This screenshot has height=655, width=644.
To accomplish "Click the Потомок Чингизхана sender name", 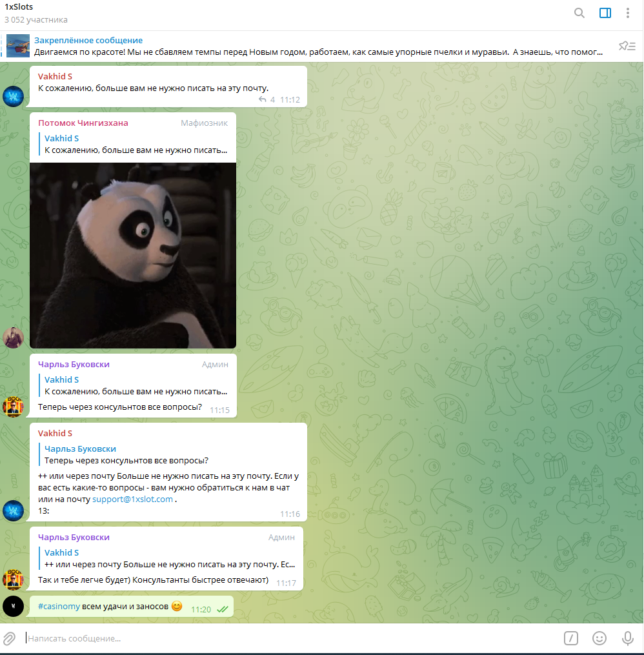I will pos(83,123).
